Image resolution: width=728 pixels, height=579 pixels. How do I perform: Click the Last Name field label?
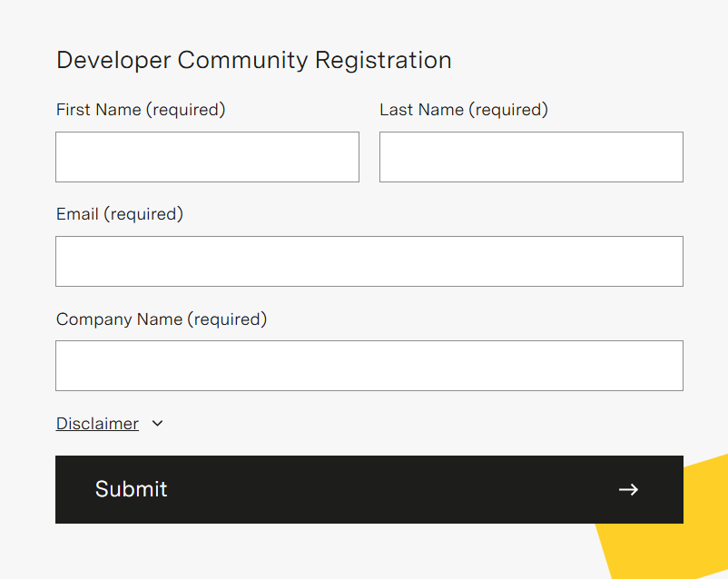421,110
